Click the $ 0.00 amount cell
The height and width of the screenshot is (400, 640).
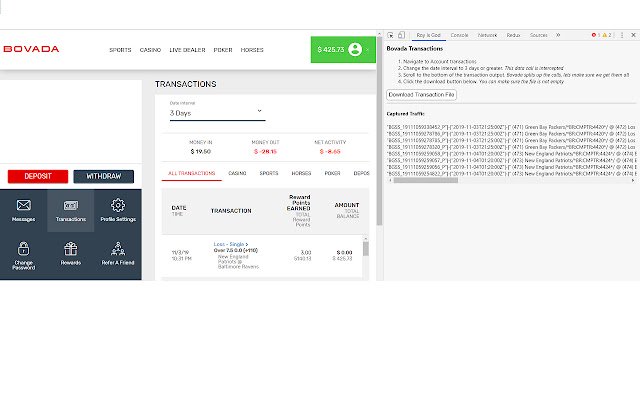coord(344,253)
